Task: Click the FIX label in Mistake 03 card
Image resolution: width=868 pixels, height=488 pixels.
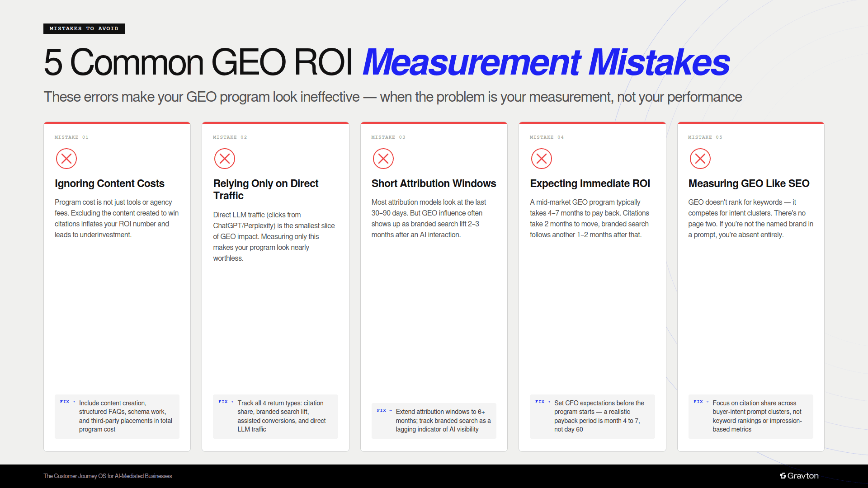Action: pyautogui.click(x=382, y=410)
